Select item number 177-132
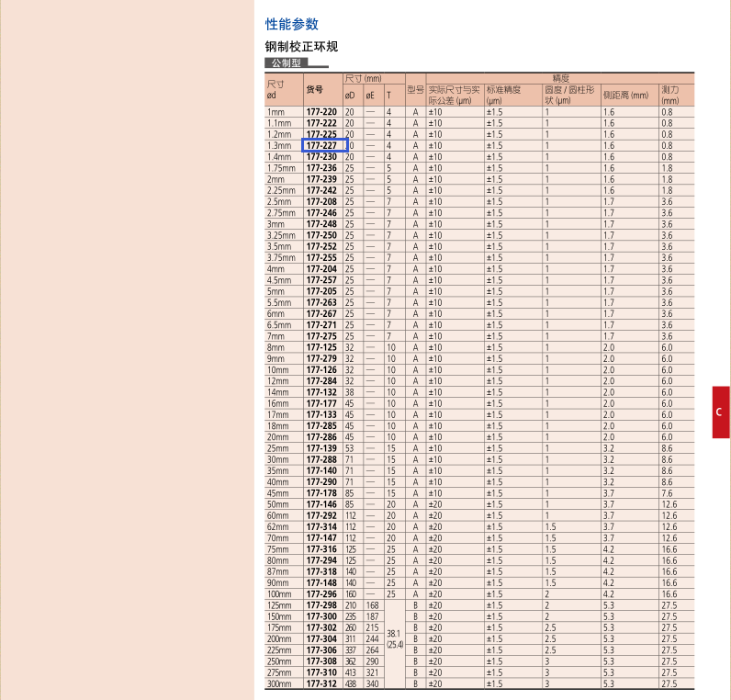The width and height of the screenshot is (731, 700). [321, 392]
